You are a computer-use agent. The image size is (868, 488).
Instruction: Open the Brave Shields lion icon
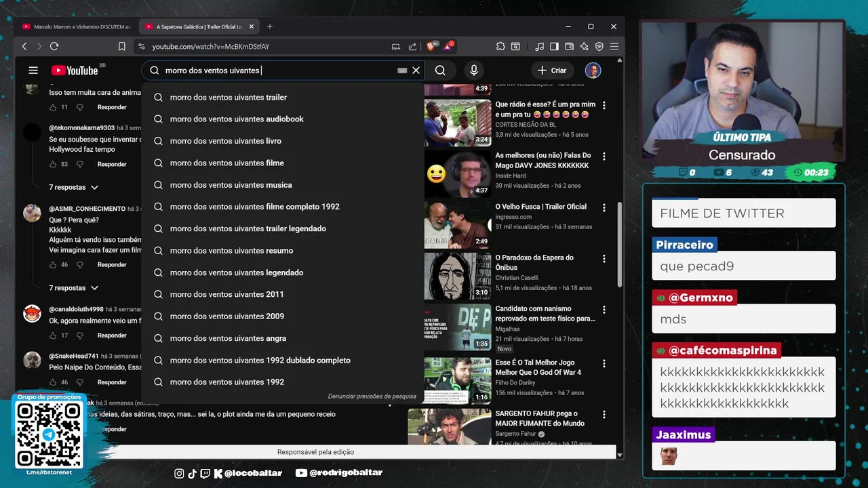point(431,46)
